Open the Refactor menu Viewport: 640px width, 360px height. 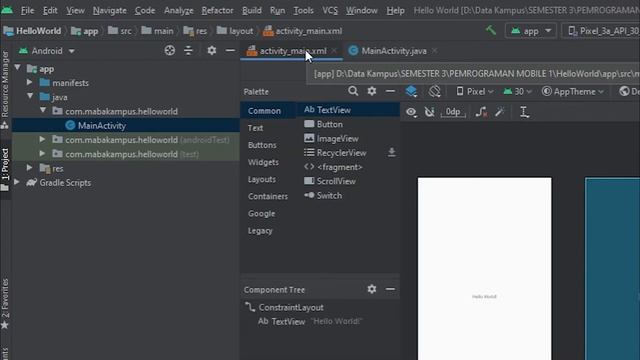click(x=217, y=10)
